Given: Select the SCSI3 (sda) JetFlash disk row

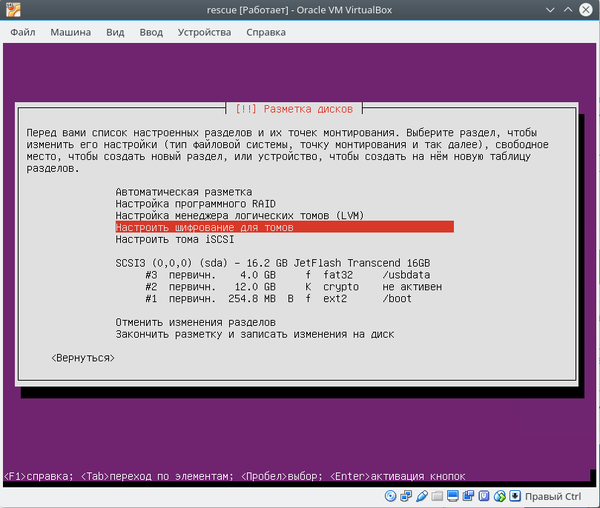Looking at the screenshot, I should (x=273, y=263).
